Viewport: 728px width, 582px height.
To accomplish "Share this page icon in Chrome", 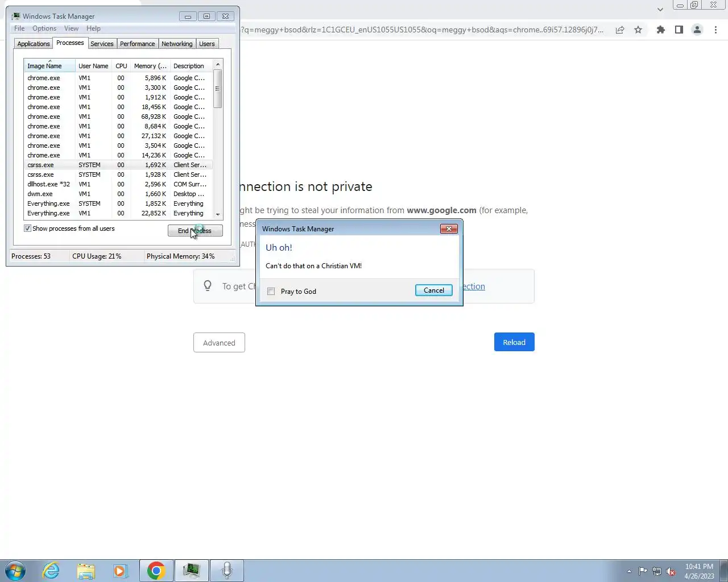I will click(620, 30).
